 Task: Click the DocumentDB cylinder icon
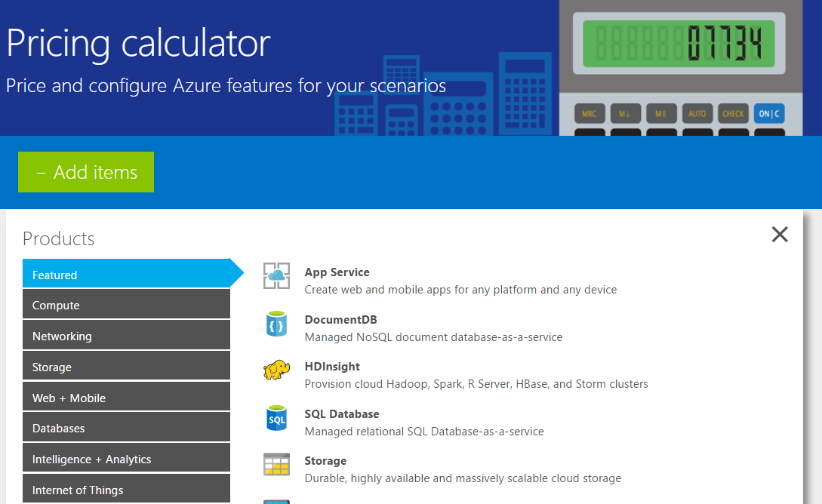click(x=276, y=323)
